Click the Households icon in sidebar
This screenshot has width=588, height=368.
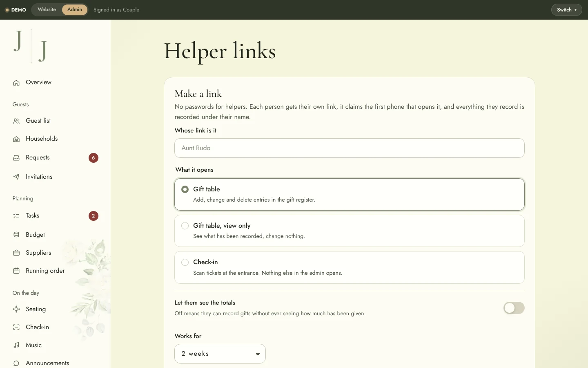click(16, 139)
